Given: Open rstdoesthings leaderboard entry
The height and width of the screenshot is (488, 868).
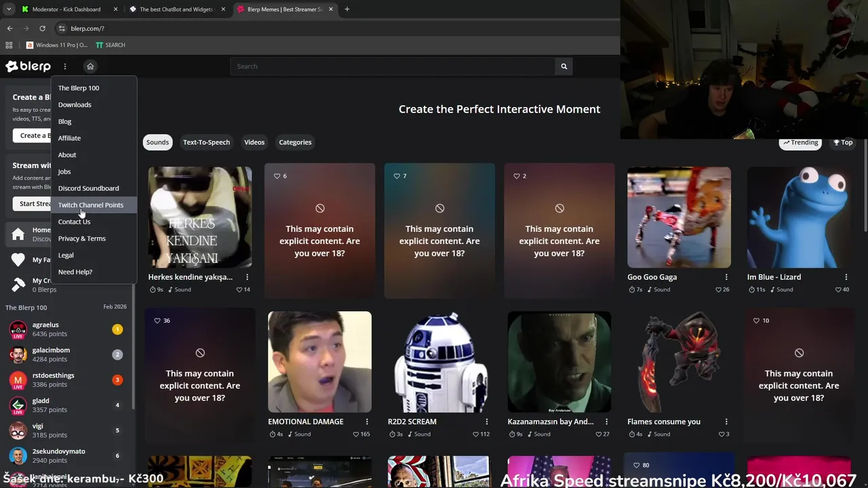Looking at the screenshot, I should pos(66,380).
